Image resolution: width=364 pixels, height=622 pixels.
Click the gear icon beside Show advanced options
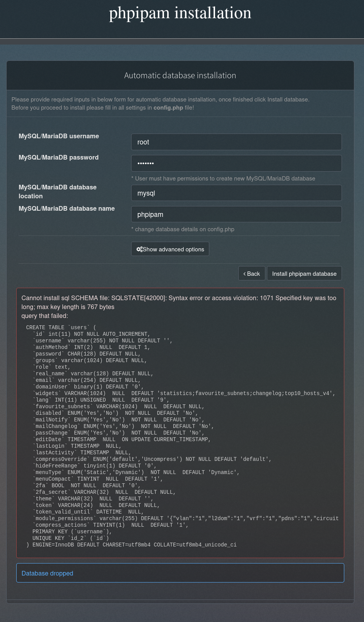click(x=139, y=249)
